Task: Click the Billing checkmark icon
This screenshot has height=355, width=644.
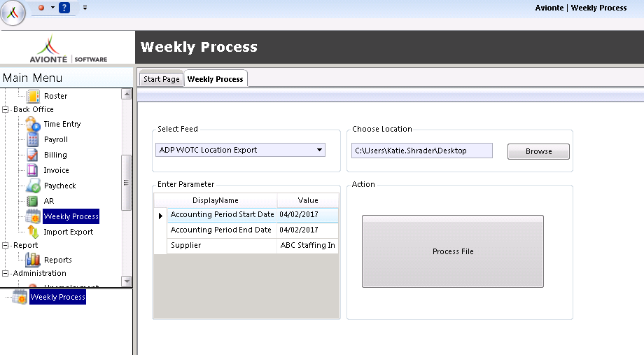Action: (x=32, y=155)
